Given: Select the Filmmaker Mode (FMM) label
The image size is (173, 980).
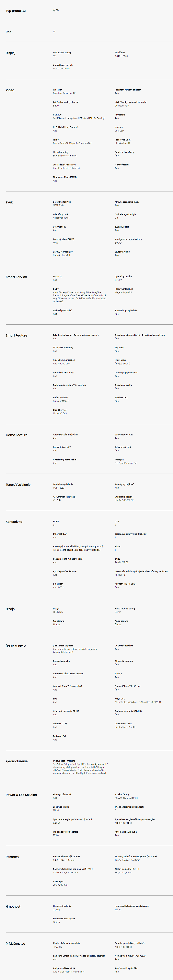Looking at the screenshot, I should [65, 177].
